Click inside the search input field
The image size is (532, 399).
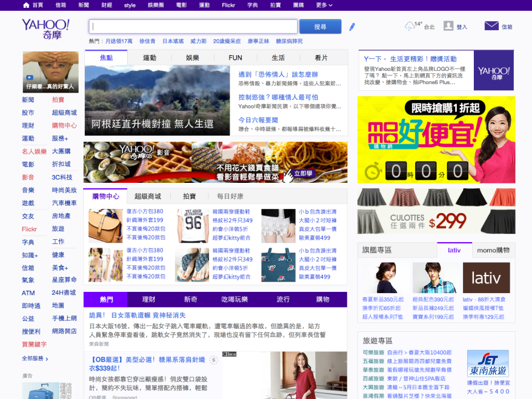(193, 26)
